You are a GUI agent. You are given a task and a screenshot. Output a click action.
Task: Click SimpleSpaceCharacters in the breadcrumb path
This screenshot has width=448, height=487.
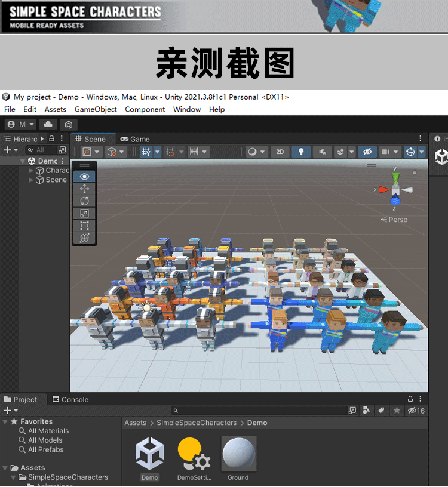[x=197, y=423]
